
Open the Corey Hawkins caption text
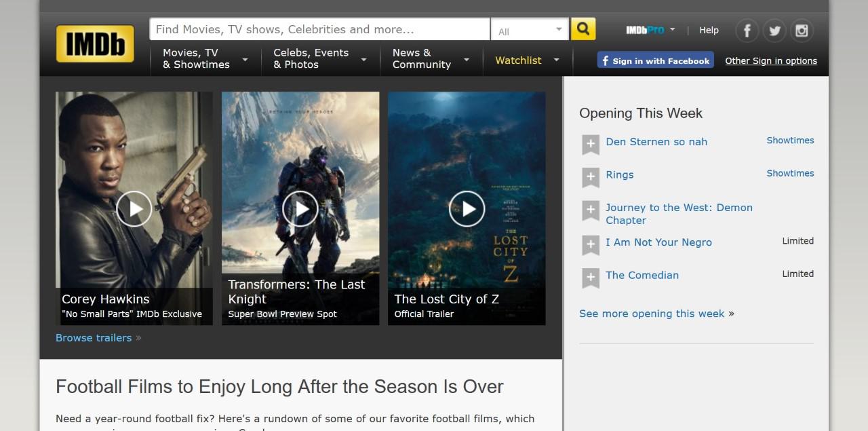coord(106,299)
